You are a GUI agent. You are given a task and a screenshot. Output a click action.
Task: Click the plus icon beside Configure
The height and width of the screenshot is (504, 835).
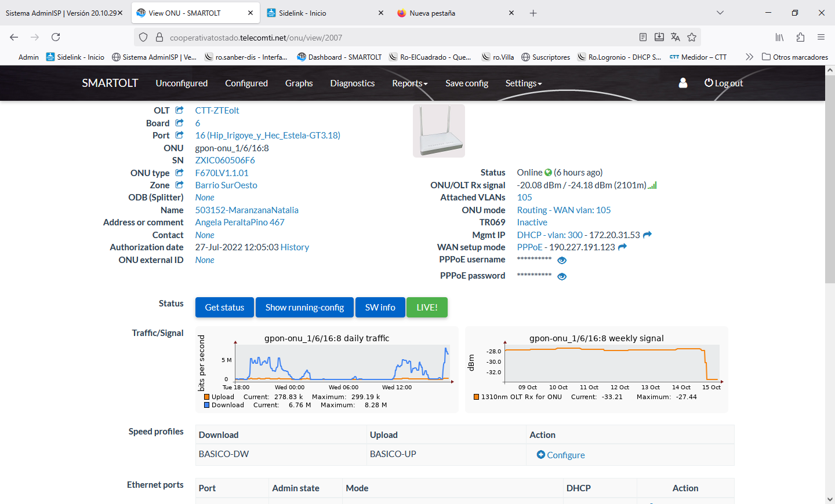[540, 455]
